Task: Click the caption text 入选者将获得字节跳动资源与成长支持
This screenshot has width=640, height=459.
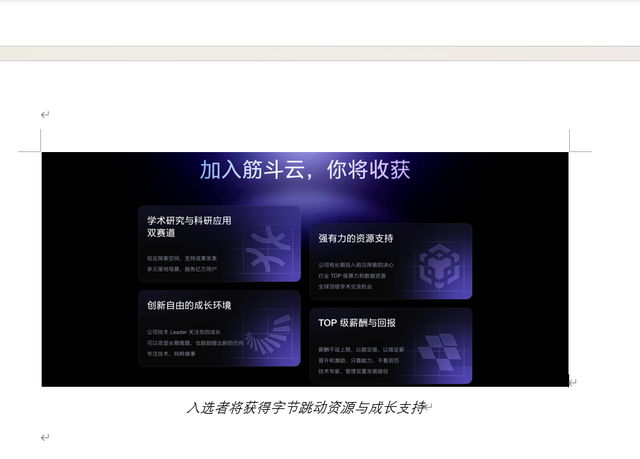Action: click(x=306, y=408)
